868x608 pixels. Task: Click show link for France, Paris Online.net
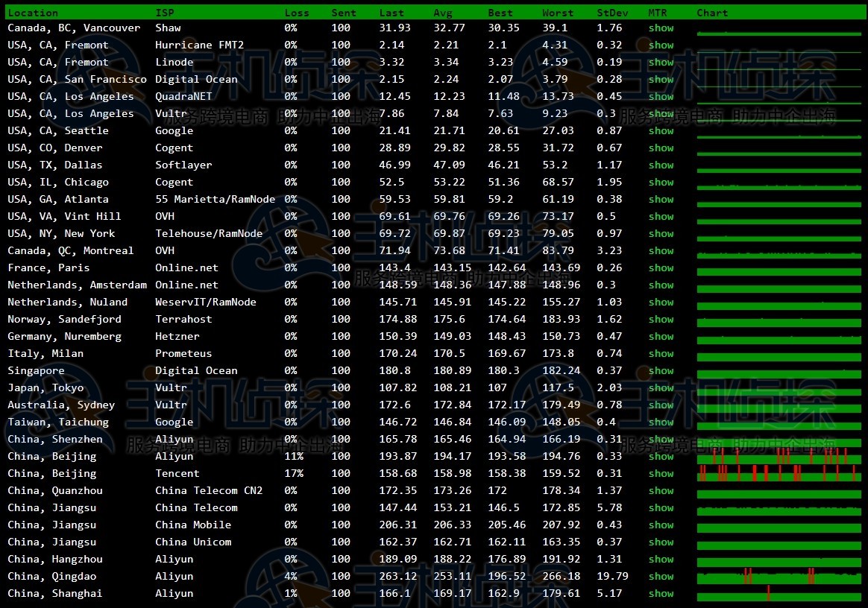(661, 267)
